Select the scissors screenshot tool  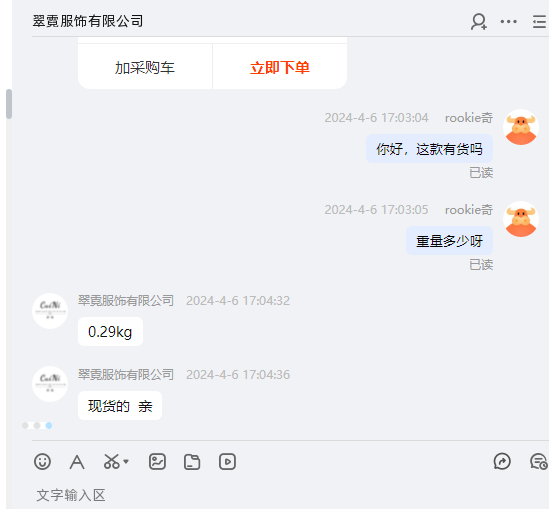tap(111, 461)
